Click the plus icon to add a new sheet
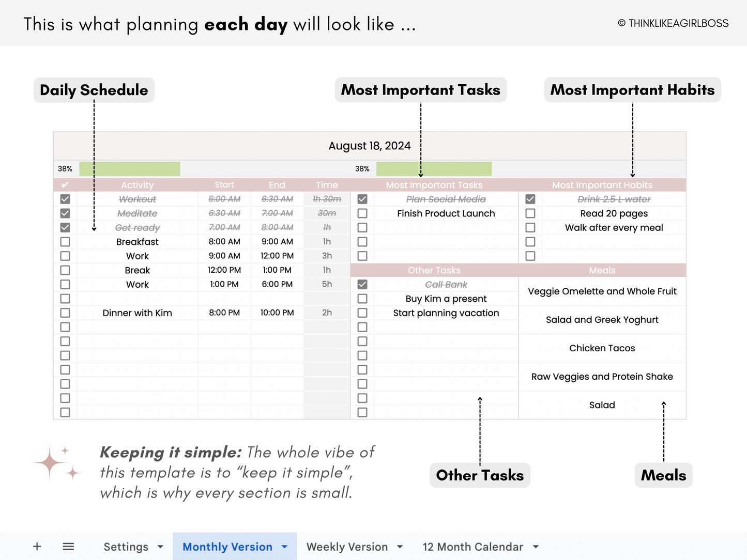Image resolution: width=747 pixels, height=560 pixels. point(37,546)
